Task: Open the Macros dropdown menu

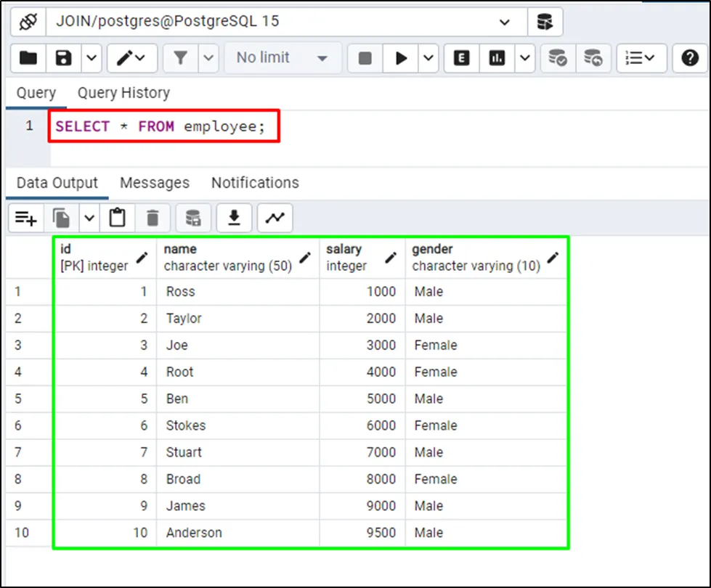Action: [x=640, y=59]
